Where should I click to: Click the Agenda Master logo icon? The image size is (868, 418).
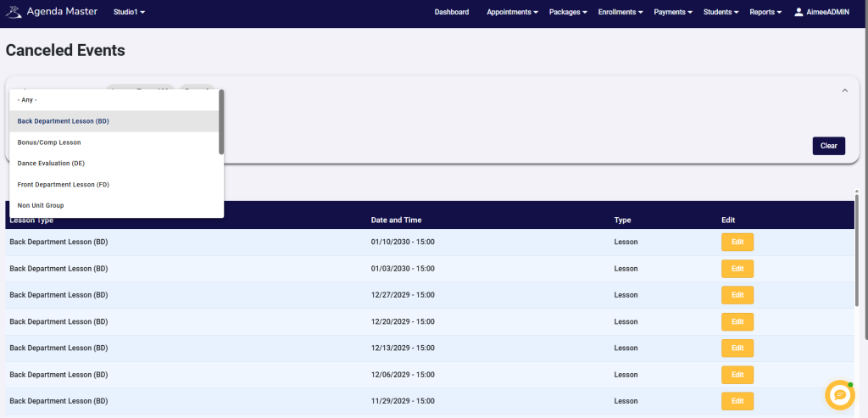click(x=14, y=13)
